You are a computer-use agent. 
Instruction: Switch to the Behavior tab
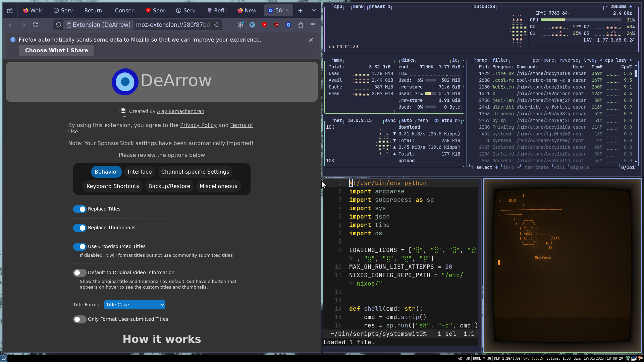point(106,172)
